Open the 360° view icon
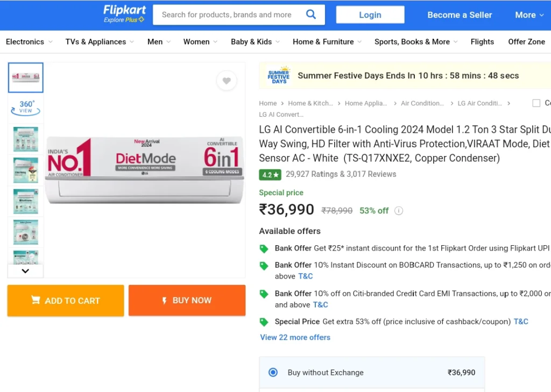This screenshot has width=551, height=392. coord(26,108)
